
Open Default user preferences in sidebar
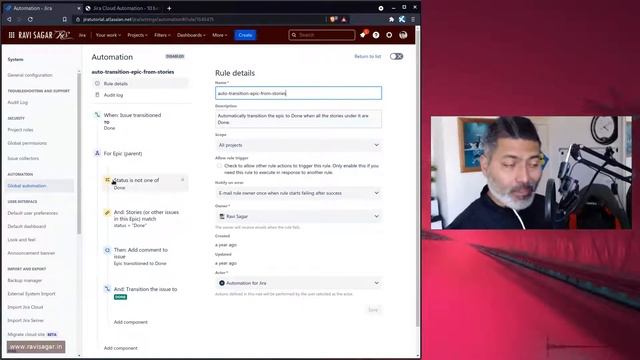point(33,213)
